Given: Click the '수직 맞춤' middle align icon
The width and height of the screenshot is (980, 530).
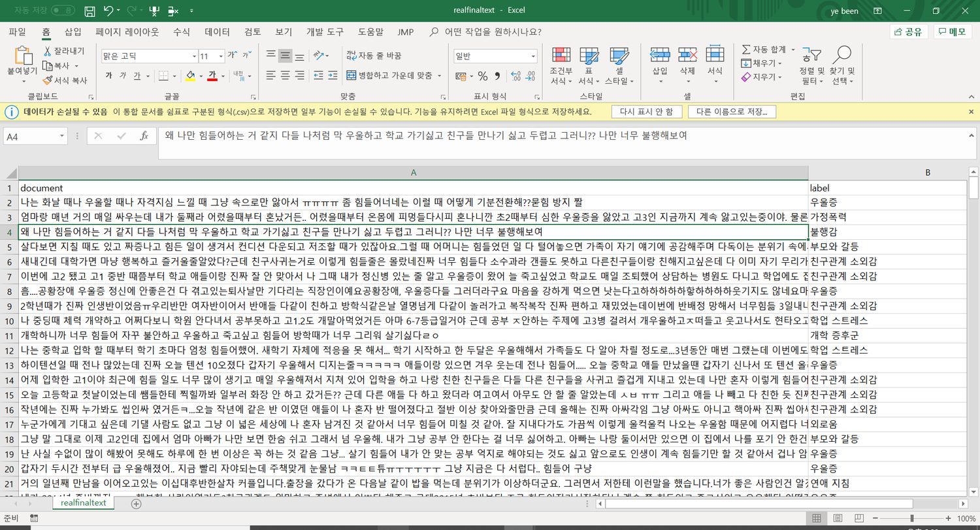Looking at the screenshot, I should click(285, 56).
